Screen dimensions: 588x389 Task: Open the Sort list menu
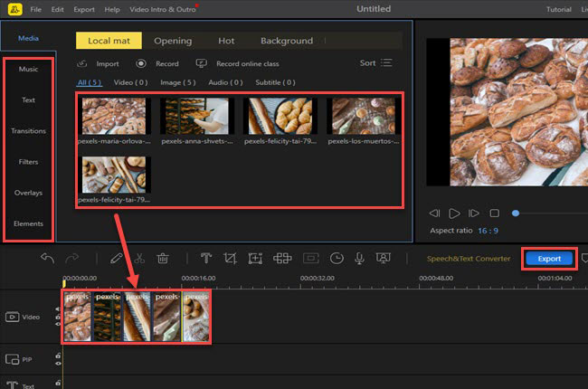(x=376, y=62)
